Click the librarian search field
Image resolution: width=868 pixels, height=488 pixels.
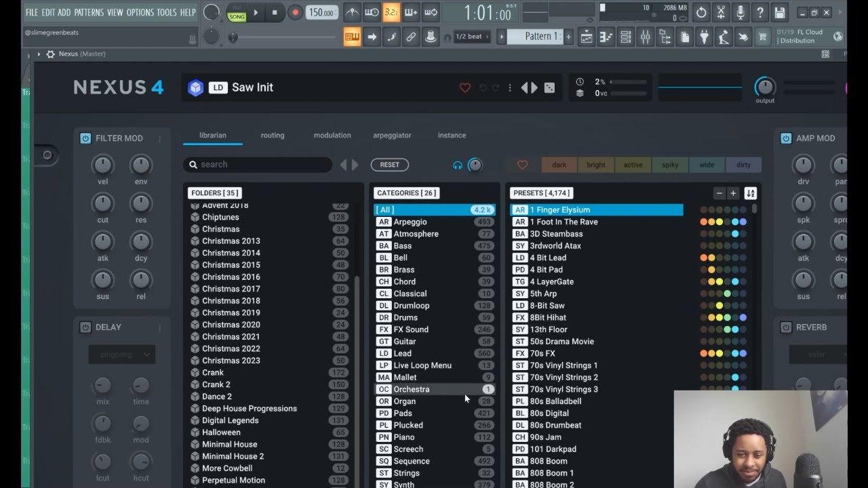click(x=258, y=165)
